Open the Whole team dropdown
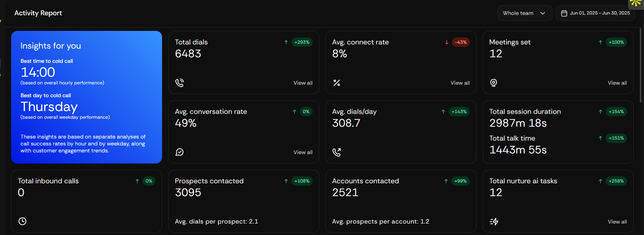 (525, 13)
